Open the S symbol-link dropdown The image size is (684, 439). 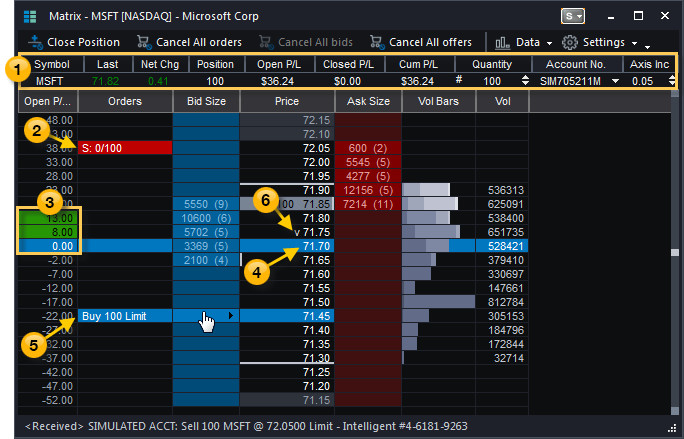click(x=572, y=17)
